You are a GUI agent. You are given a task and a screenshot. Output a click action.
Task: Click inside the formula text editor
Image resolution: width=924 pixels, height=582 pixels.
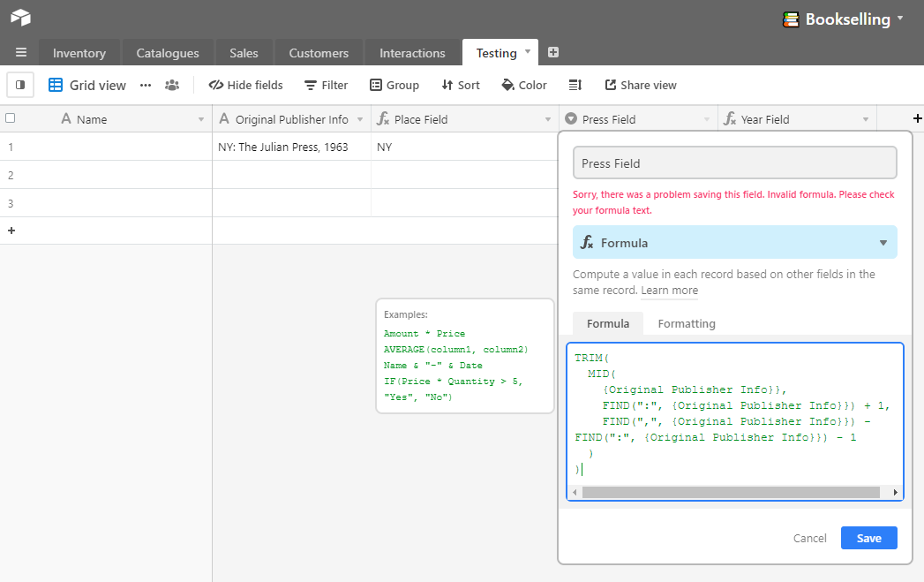(735, 414)
